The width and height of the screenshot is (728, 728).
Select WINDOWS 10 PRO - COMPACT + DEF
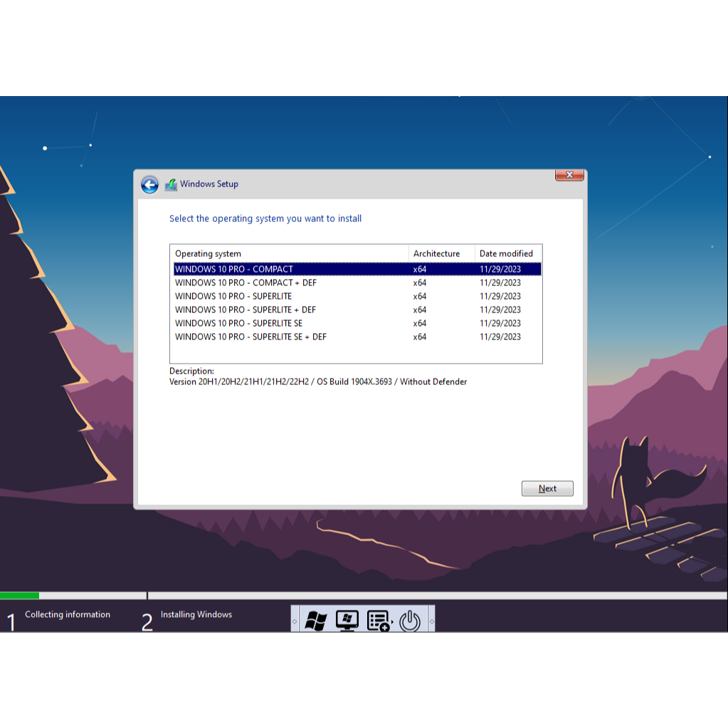[357, 283]
